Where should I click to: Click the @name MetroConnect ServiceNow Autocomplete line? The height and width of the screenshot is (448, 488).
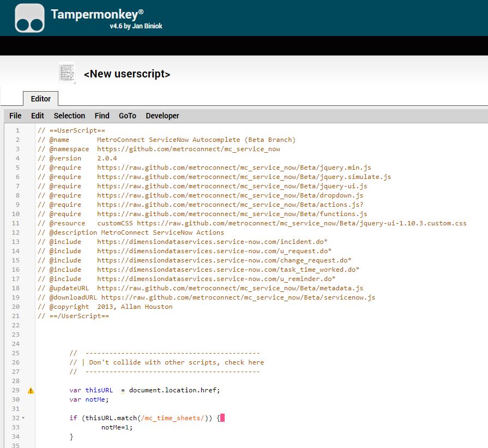pos(166,140)
